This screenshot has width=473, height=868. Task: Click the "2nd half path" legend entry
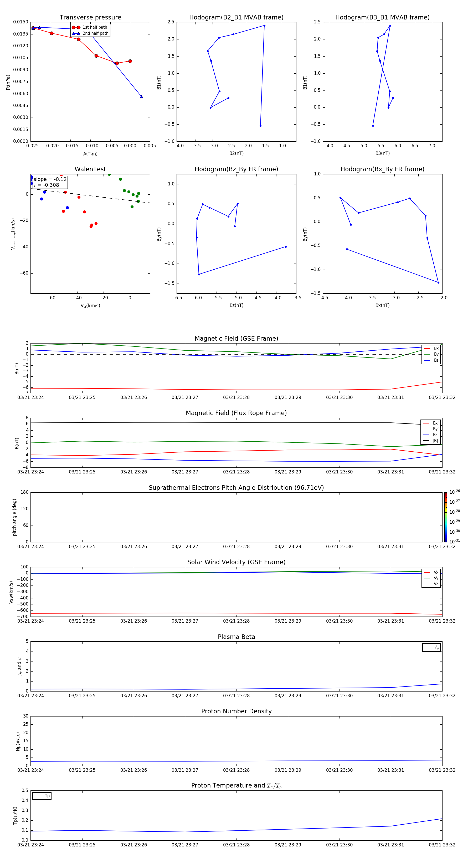[90, 33]
